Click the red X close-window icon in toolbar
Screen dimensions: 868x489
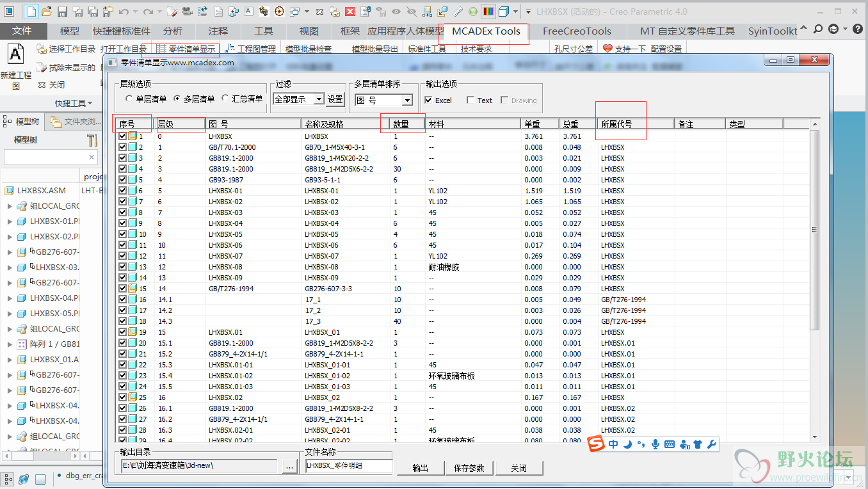351,12
